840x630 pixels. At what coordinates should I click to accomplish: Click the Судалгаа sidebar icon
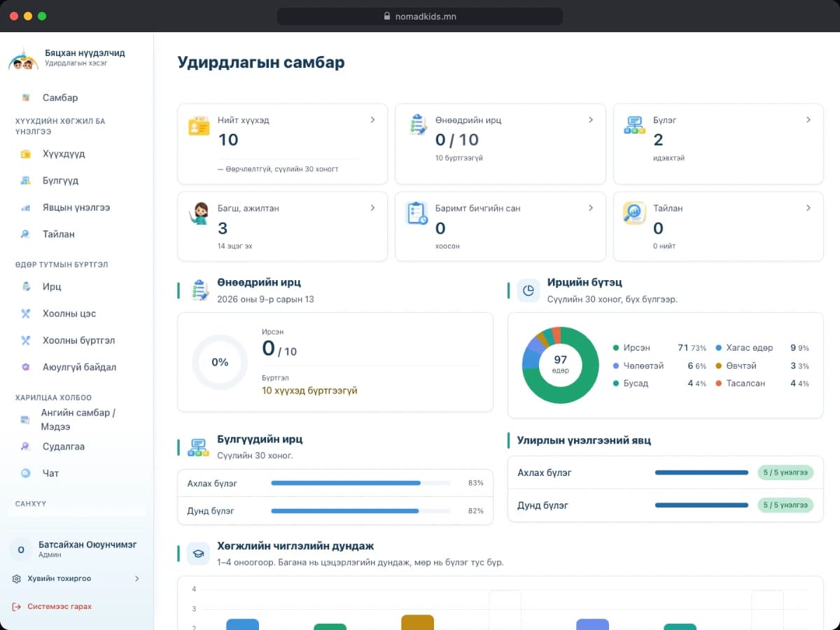tap(26, 447)
